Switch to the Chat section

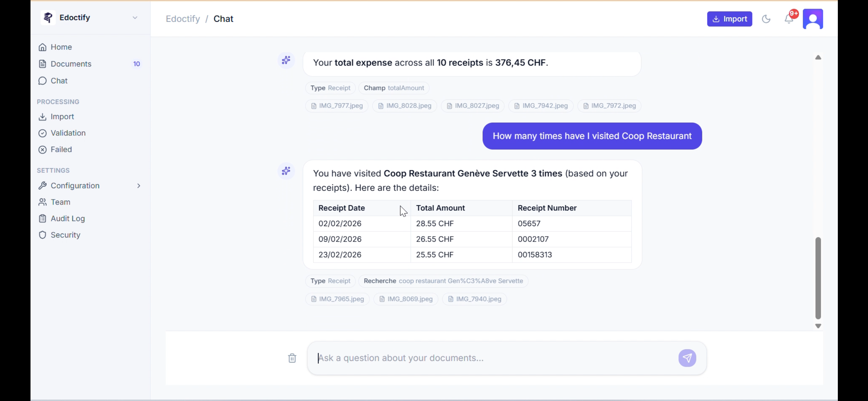click(58, 81)
